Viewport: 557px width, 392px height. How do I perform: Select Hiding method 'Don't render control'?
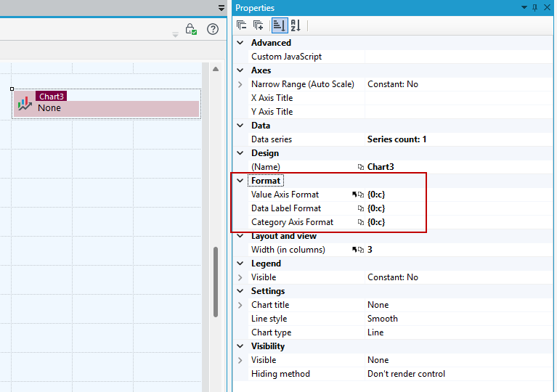tap(406, 374)
